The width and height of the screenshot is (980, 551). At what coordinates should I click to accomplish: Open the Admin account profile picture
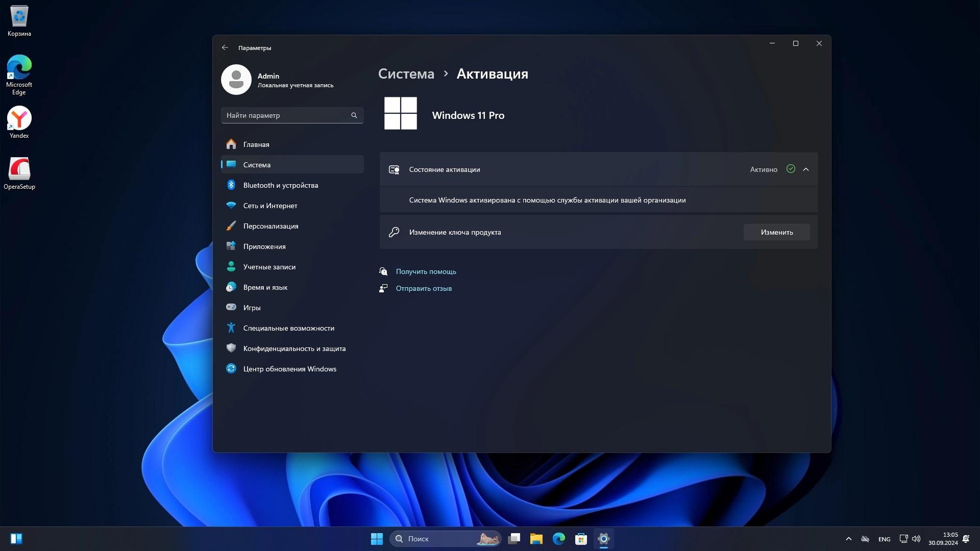236,80
